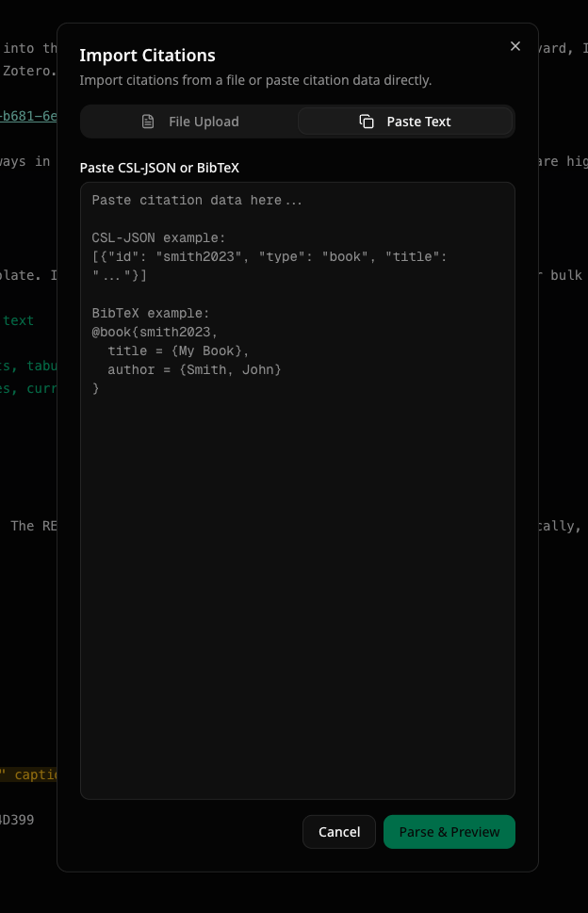Click the 'Paste CSL-JSON or BibTeX' label
Screen dimensions: 588x913
click(159, 168)
